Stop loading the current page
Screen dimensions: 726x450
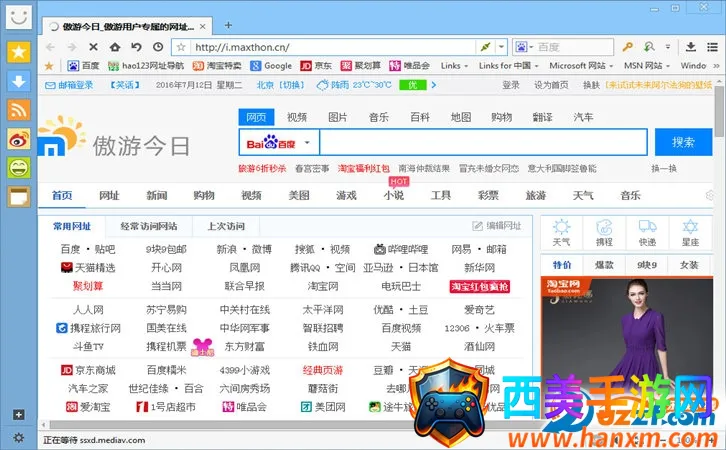point(93,47)
